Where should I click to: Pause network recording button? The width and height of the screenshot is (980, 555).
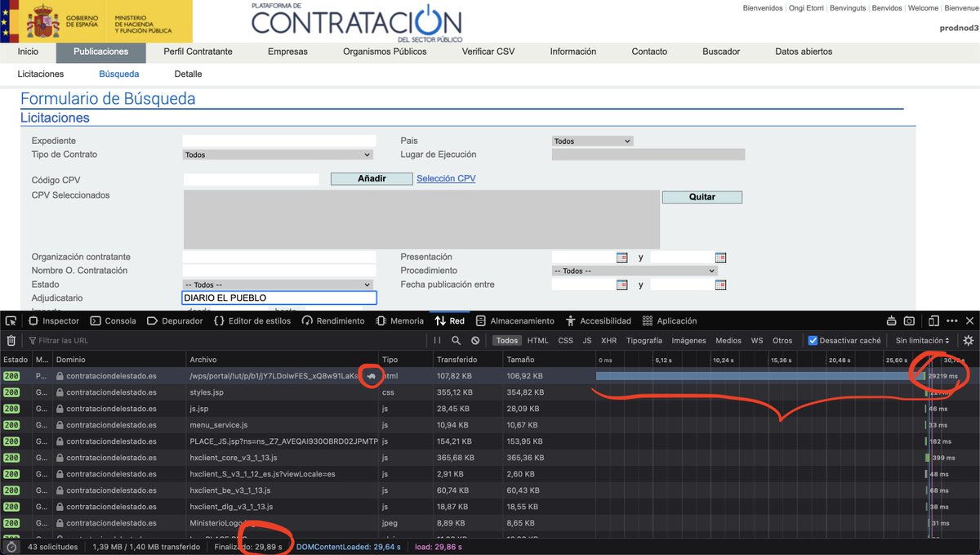437,340
